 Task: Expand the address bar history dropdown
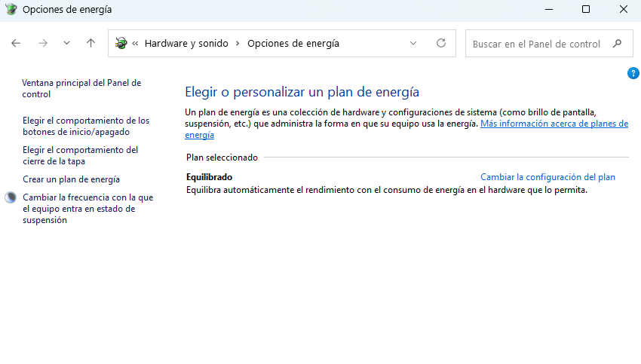pos(413,43)
